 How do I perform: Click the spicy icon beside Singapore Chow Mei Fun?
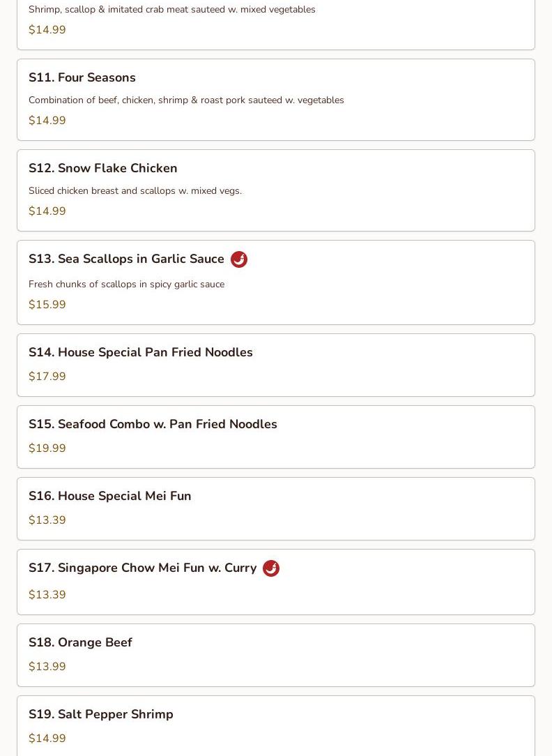[271, 568]
